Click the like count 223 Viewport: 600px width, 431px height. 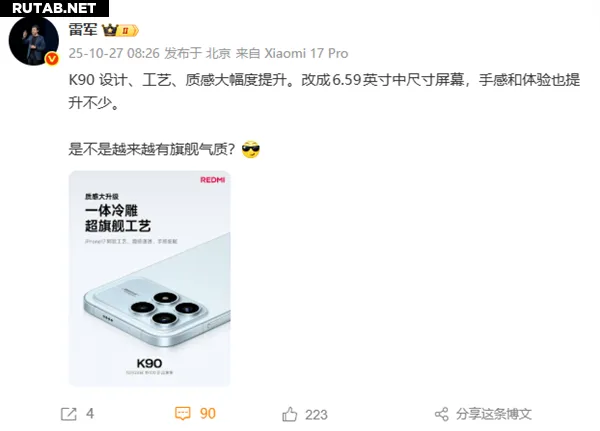[316, 415]
